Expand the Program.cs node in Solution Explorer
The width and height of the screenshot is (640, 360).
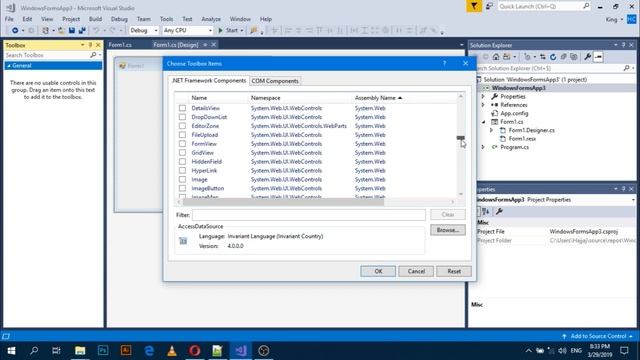[x=483, y=147]
